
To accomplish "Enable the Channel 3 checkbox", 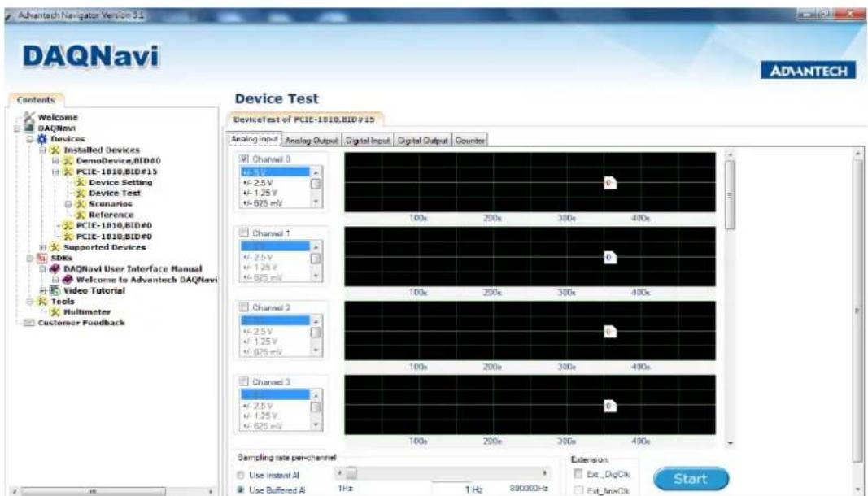I will pyautogui.click(x=244, y=382).
